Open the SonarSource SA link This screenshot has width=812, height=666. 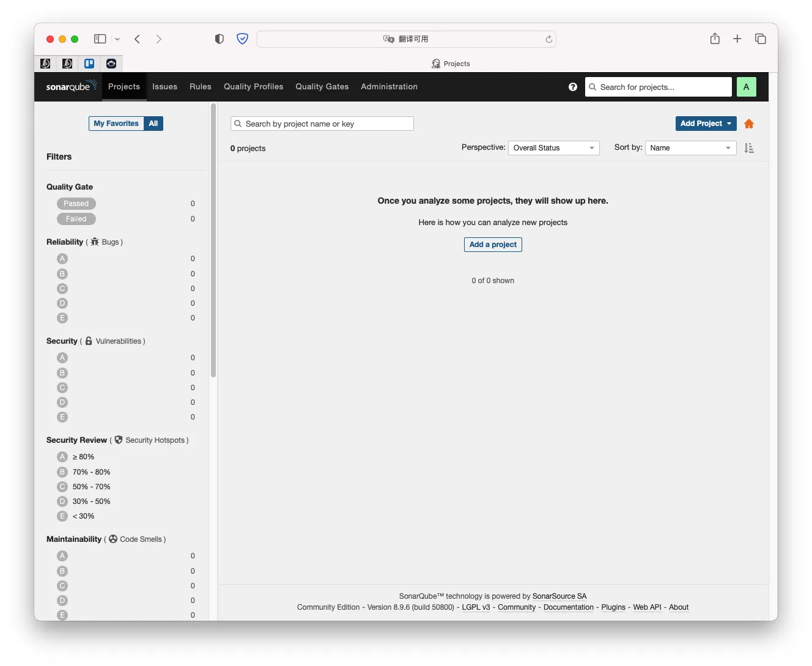coord(559,596)
